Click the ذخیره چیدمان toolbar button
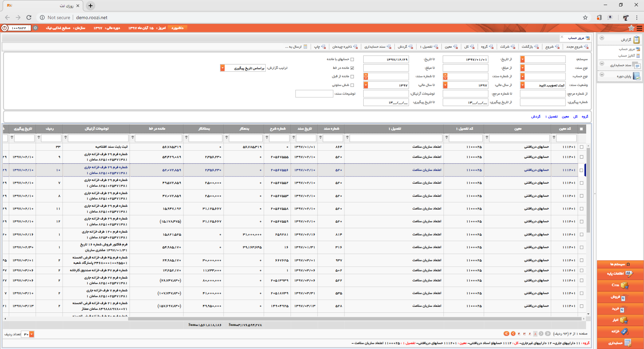The width and height of the screenshot is (644, 349). tap(345, 47)
